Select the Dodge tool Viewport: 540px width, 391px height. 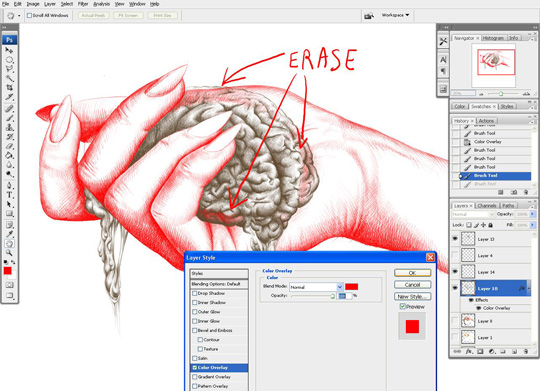coord(9,174)
